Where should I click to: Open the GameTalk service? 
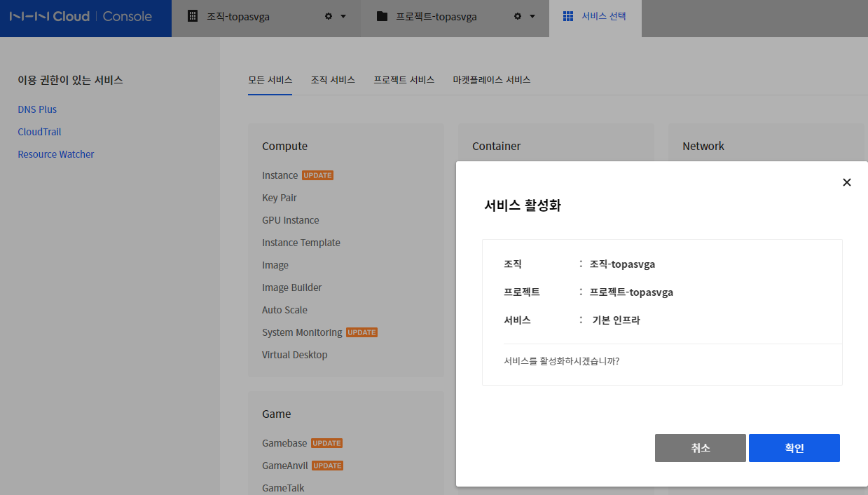[283, 488]
